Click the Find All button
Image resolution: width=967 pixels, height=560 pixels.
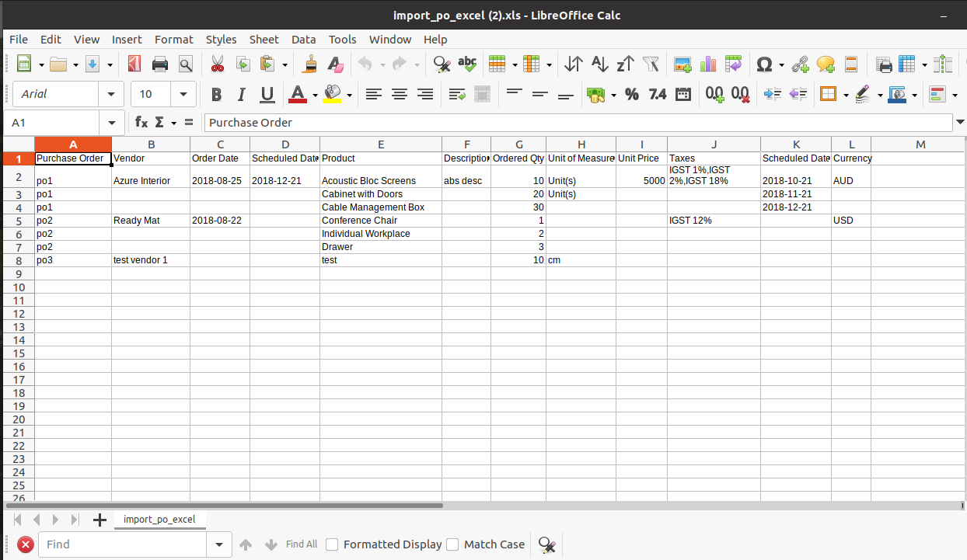(x=302, y=544)
